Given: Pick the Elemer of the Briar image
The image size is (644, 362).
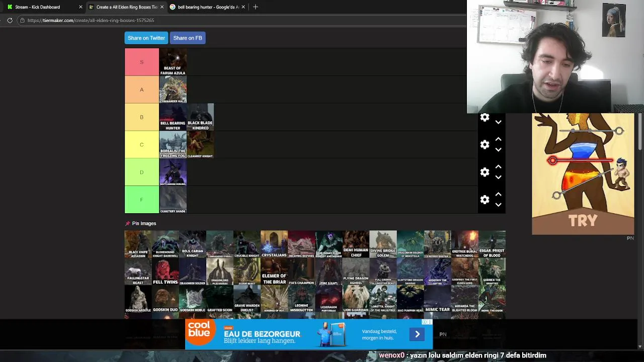Looking at the screenshot, I should pos(274,271).
